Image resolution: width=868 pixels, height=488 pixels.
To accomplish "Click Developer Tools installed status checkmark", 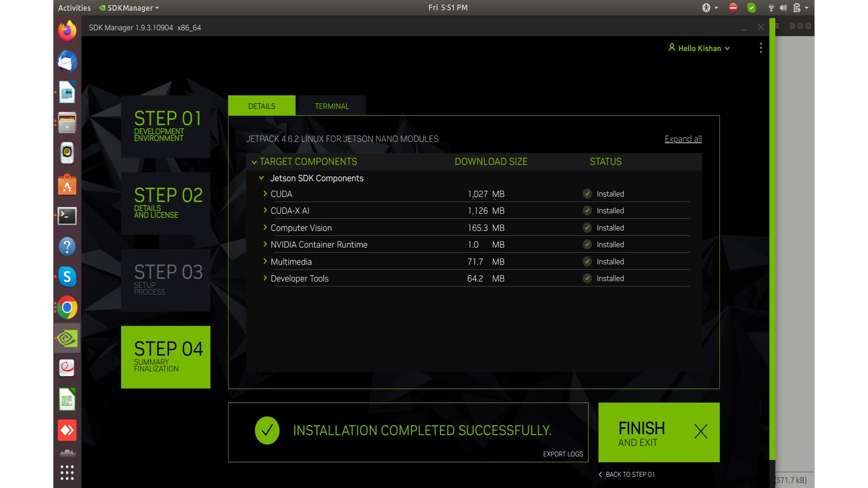I will (587, 278).
